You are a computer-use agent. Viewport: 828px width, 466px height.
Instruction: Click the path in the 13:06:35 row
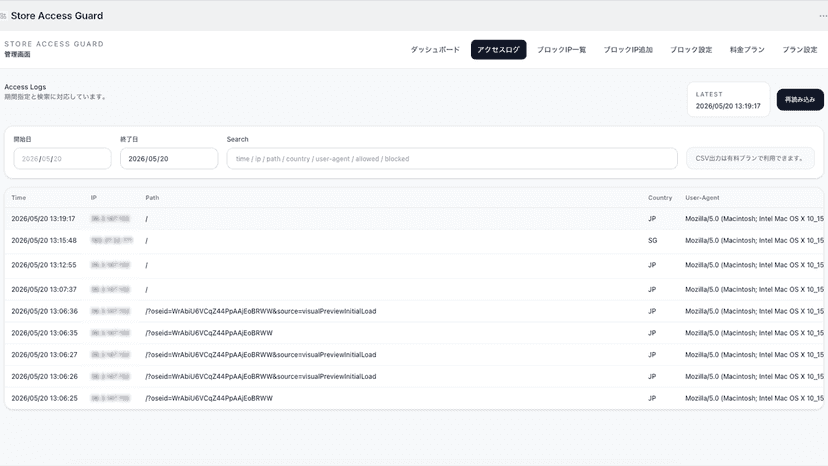click(209, 333)
